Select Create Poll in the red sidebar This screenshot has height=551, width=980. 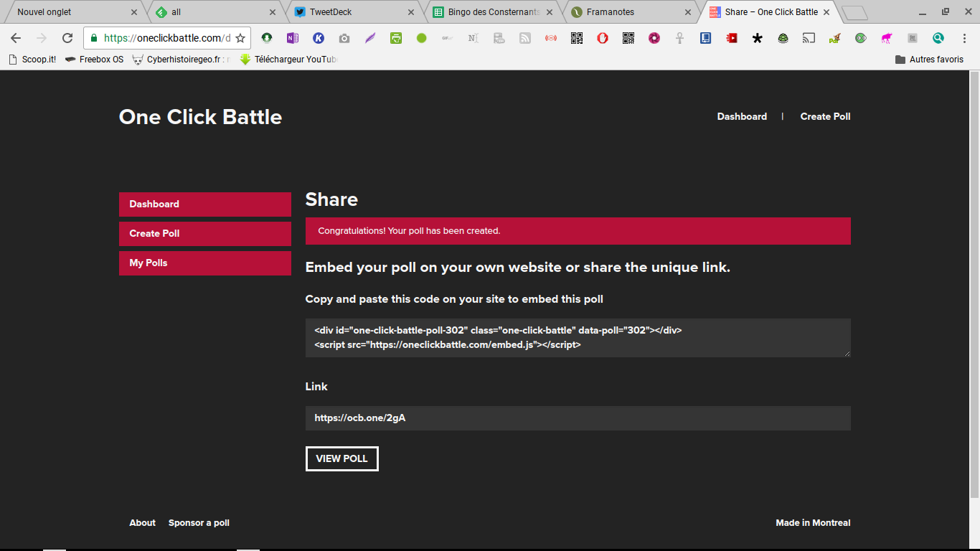click(x=205, y=233)
